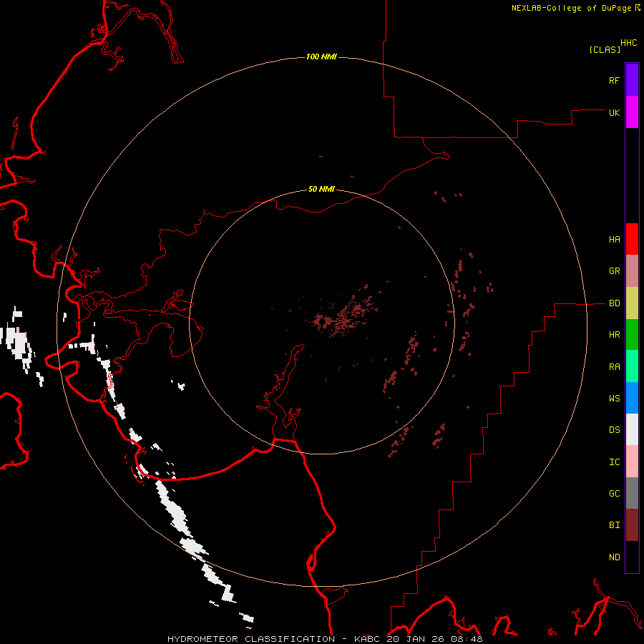Click the RA light green legend swatch
Image resolution: width=644 pixels, height=644 pixels.
coord(632,366)
